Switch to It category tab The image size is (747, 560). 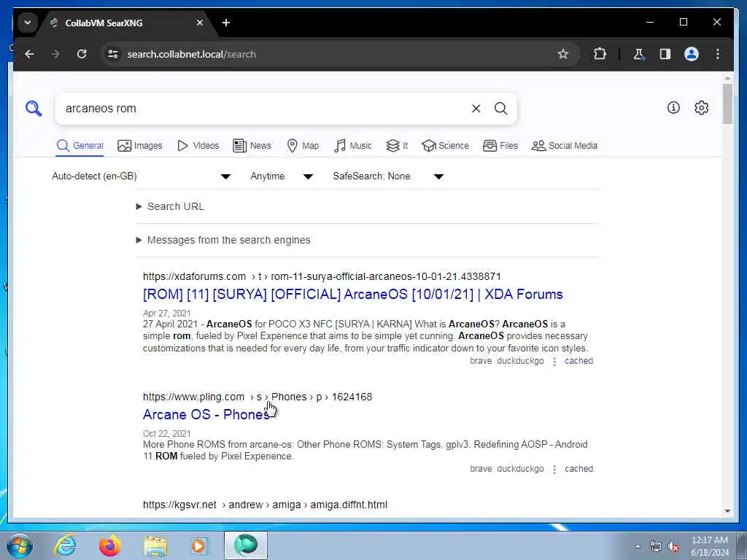pos(397,146)
